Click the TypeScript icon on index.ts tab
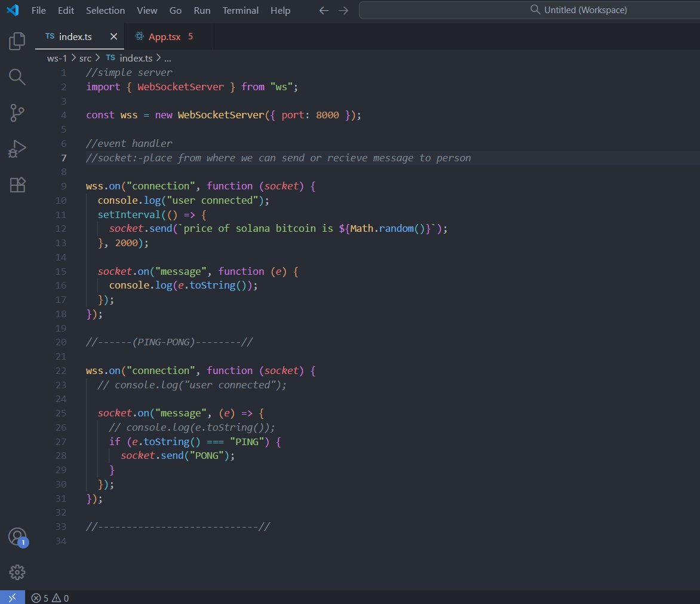The width and height of the screenshot is (700, 604). (x=50, y=36)
